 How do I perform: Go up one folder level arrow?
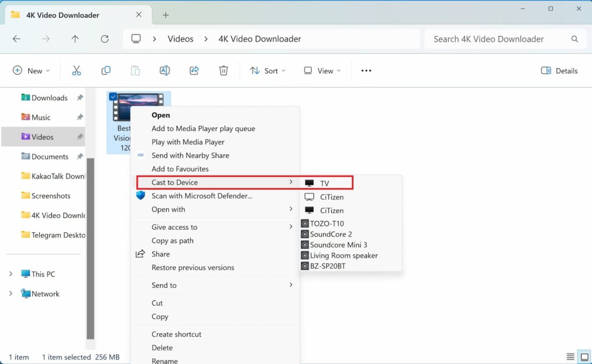(75, 39)
